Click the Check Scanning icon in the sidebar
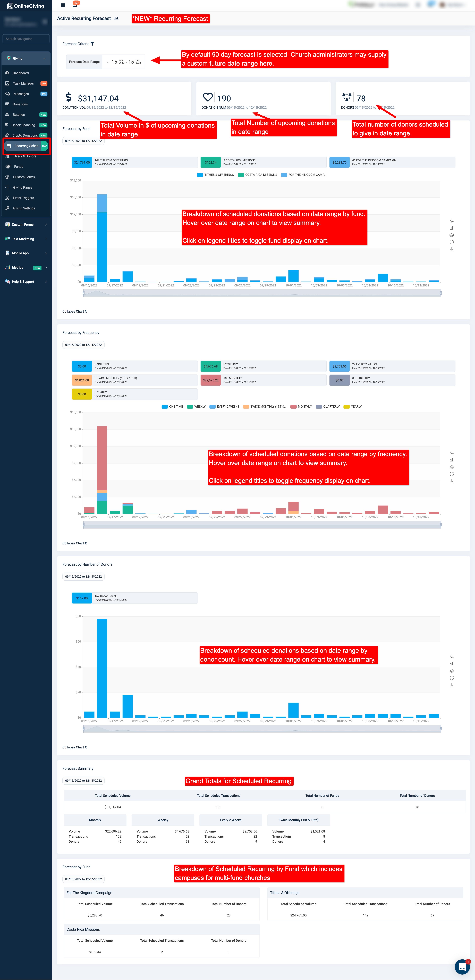The height and width of the screenshot is (980, 475). click(7, 125)
